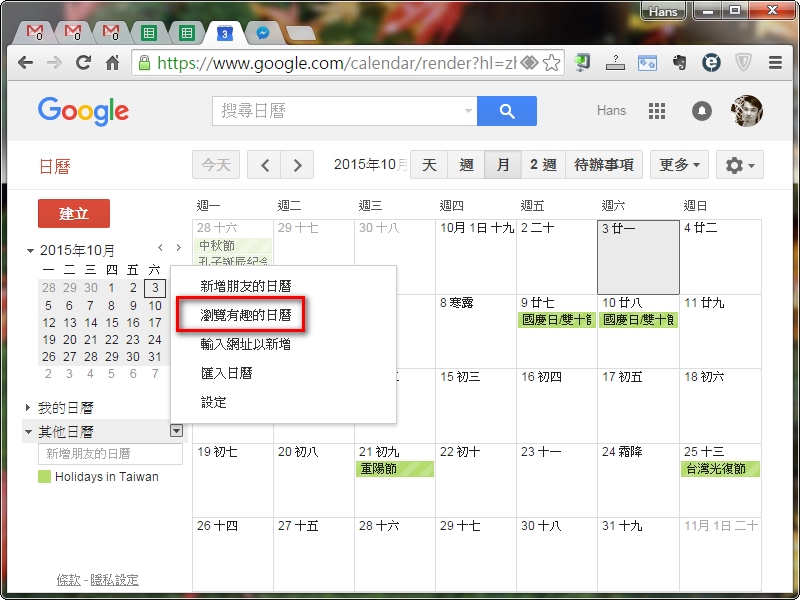This screenshot has width=800, height=600.
Task: Choose 匯入日曆 in the popup menu
Action: [226, 373]
